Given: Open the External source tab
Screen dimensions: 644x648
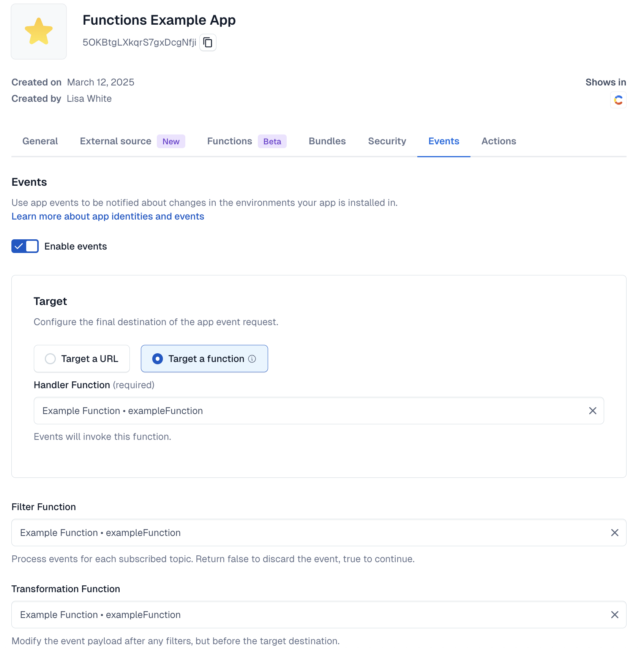Looking at the screenshot, I should click(x=116, y=141).
